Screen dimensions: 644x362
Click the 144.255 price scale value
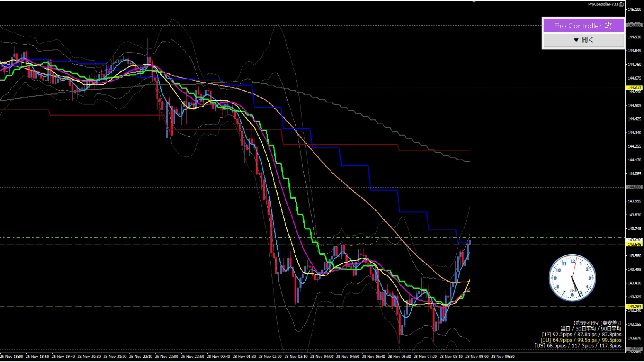point(634,146)
